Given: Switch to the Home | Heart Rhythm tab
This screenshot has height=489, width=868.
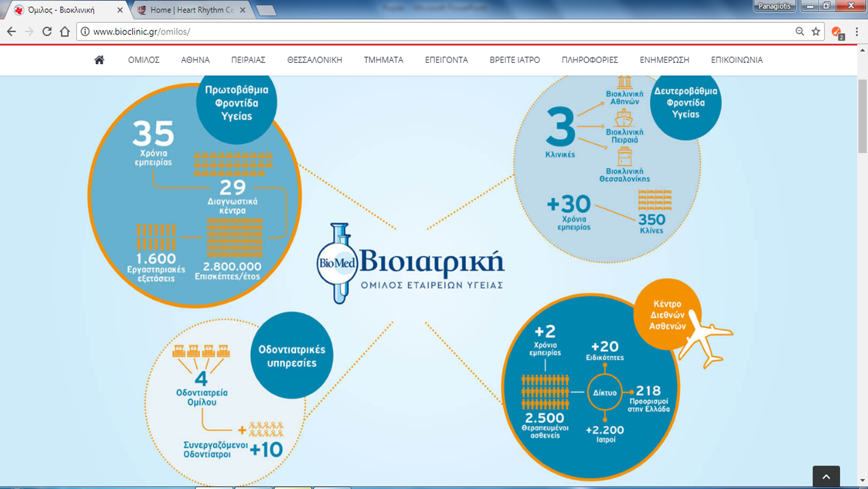Looking at the screenshot, I should [x=191, y=10].
